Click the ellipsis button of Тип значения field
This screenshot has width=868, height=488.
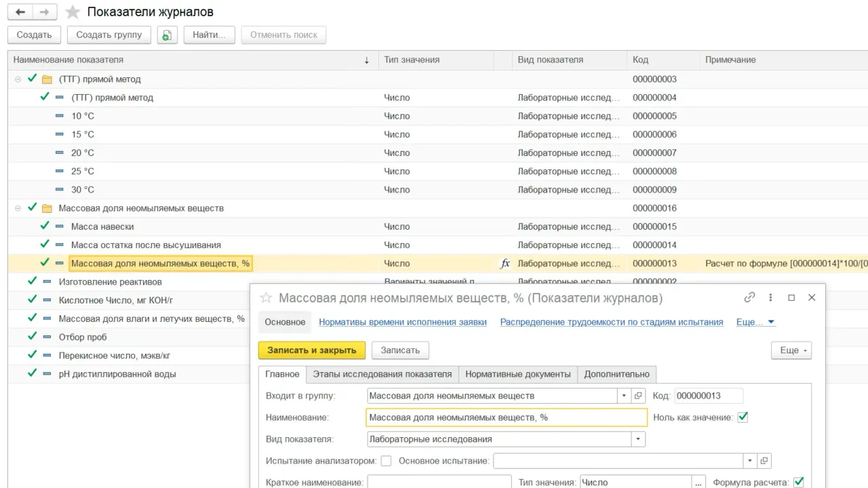tap(699, 483)
